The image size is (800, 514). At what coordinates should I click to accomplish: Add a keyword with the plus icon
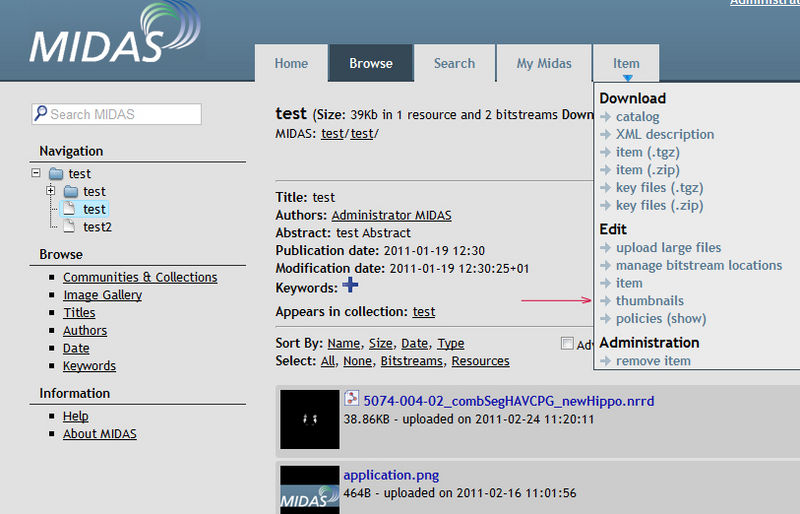[x=350, y=286]
